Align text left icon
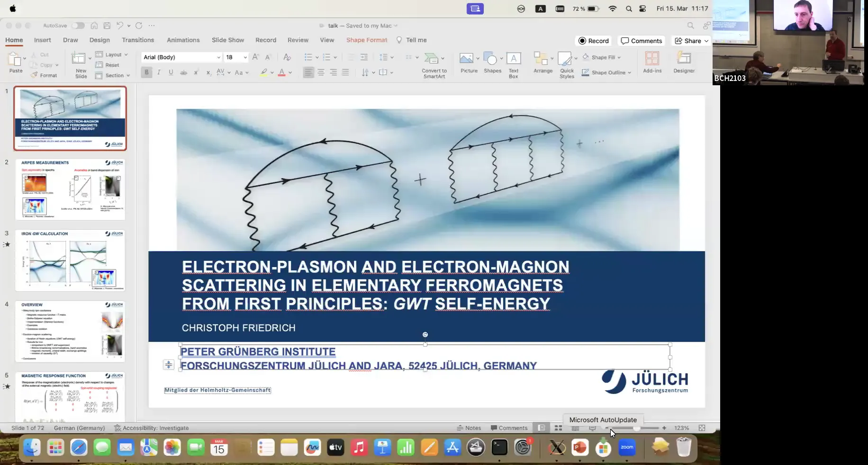Image resolution: width=868 pixels, height=465 pixels. coord(308,72)
